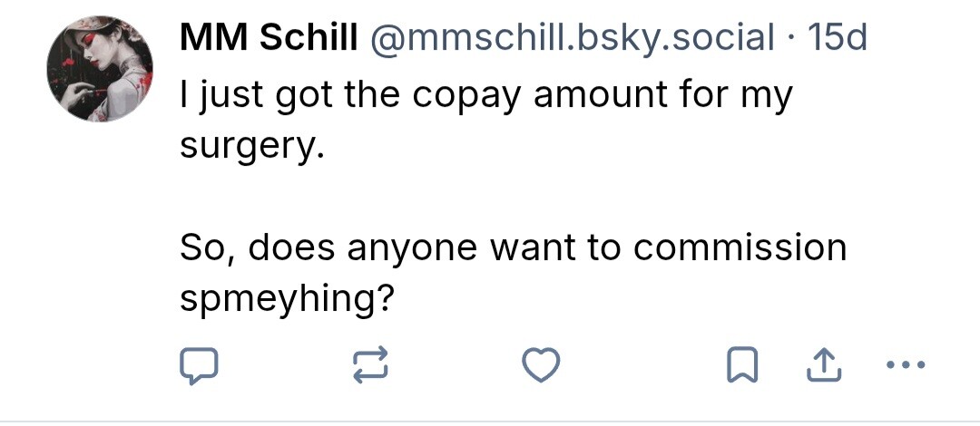980x426 pixels.
Task: Open the reply speech bubble icon
Action: pyautogui.click(x=197, y=364)
